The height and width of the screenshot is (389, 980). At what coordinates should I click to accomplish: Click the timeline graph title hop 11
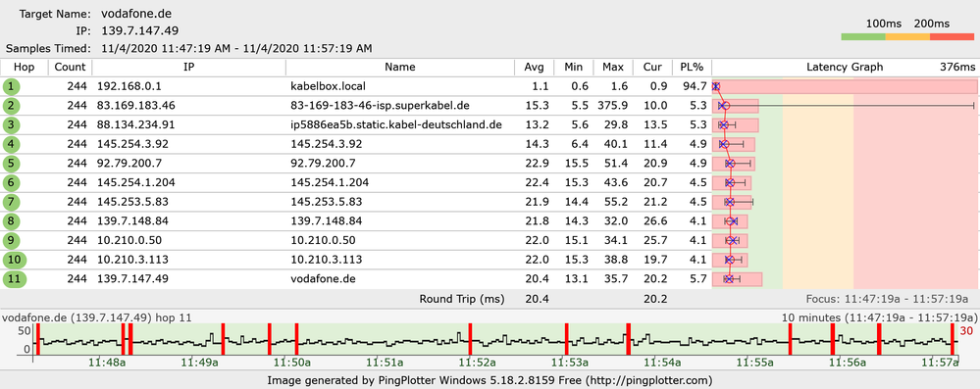[x=97, y=317]
